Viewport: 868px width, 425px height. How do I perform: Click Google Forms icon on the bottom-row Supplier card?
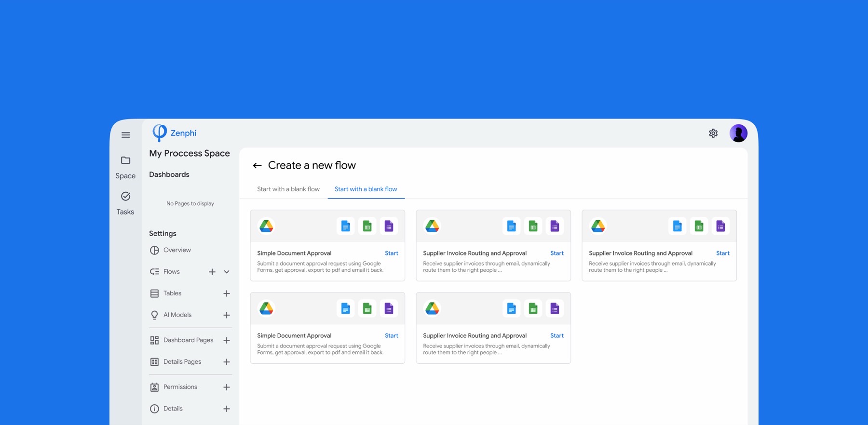tap(555, 308)
